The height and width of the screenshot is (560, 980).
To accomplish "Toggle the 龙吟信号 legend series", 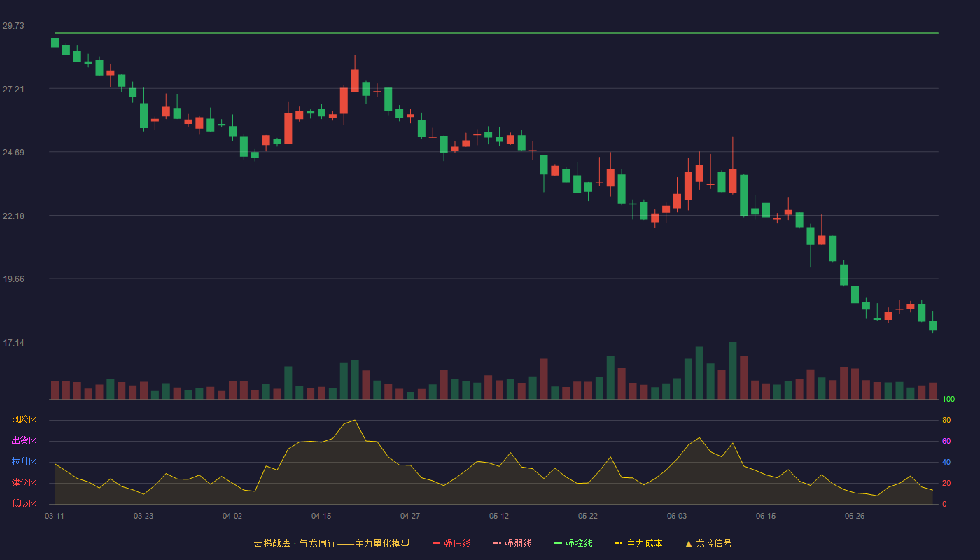I will click(708, 543).
